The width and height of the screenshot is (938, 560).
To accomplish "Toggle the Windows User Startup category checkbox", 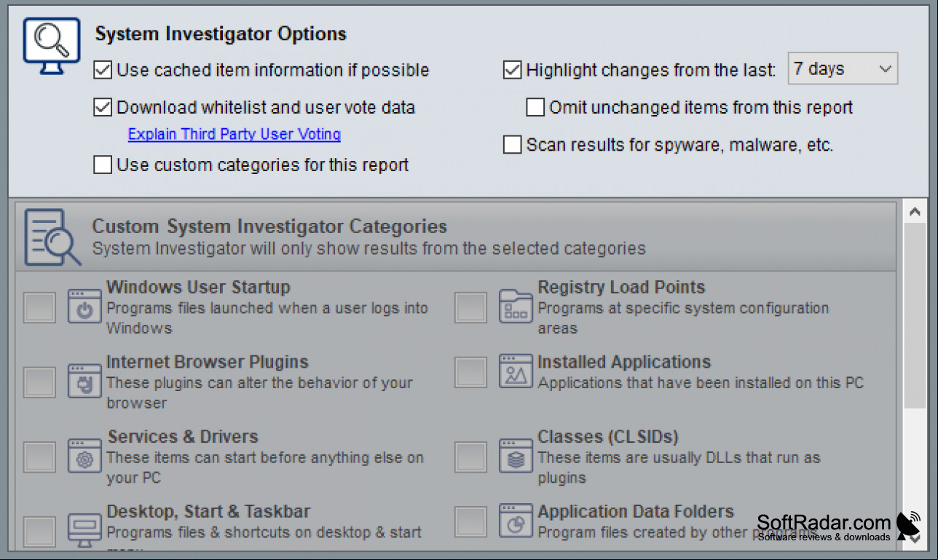I will (x=39, y=307).
